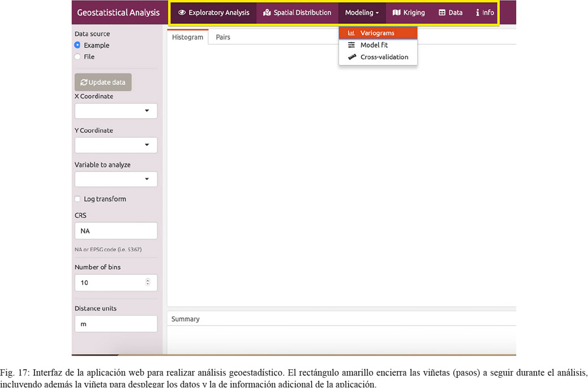Click the refresh icon on Update data
This screenshot has height=388, width=588.
click(x=84, y=82)
